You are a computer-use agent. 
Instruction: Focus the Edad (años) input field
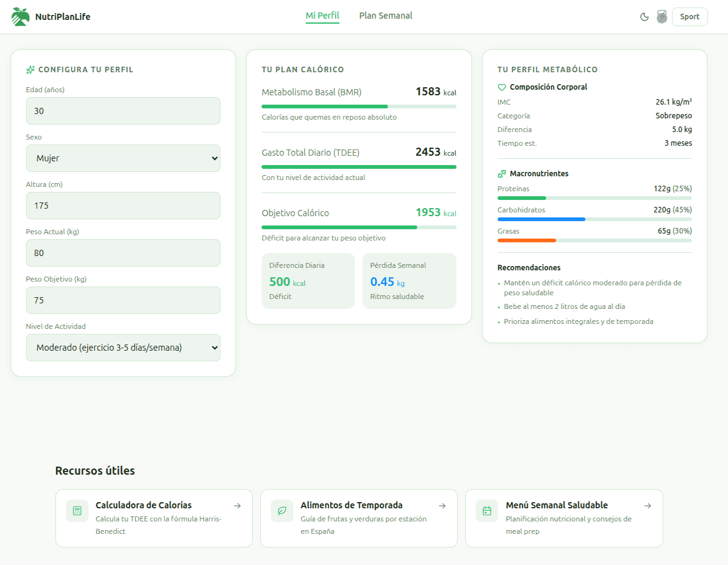coord(123,111)
